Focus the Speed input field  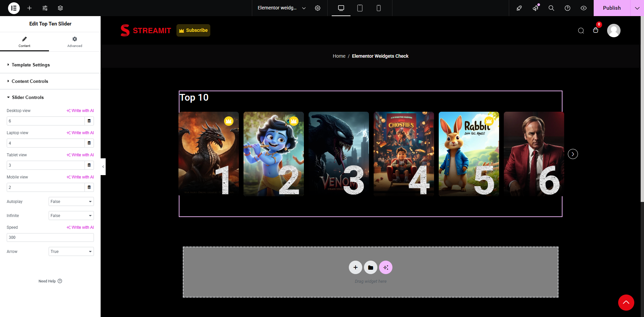50,237
